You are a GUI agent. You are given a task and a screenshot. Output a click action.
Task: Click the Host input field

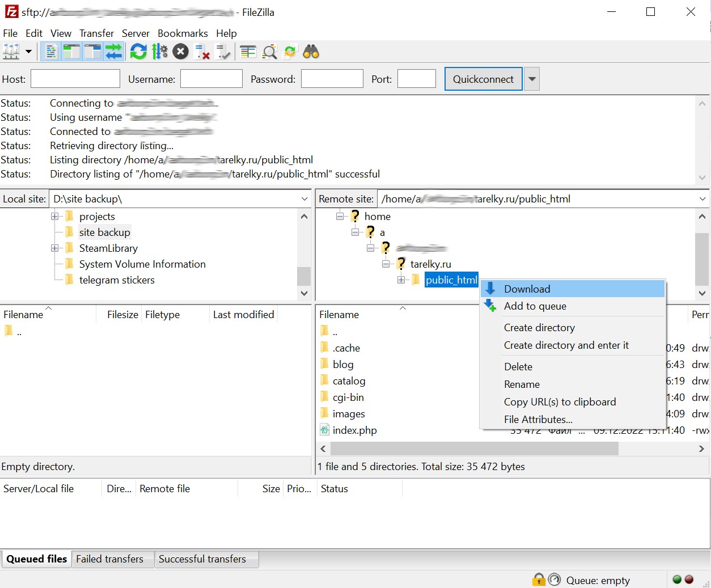[75, 79]
